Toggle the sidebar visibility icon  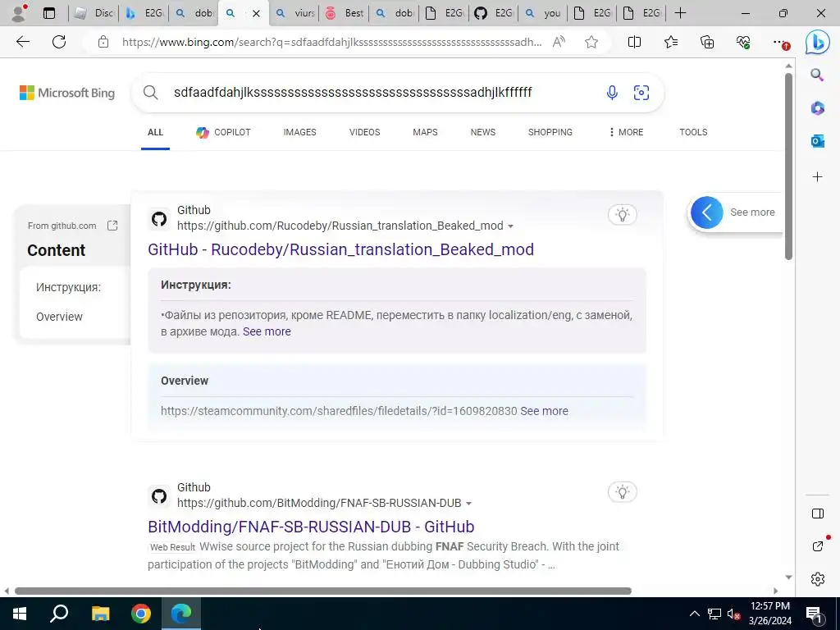point(818,514)
